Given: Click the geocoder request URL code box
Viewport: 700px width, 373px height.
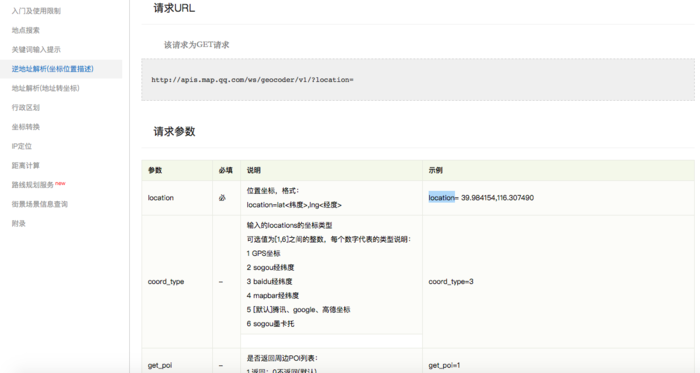Looking at the screenshot, I should (418, 79).
